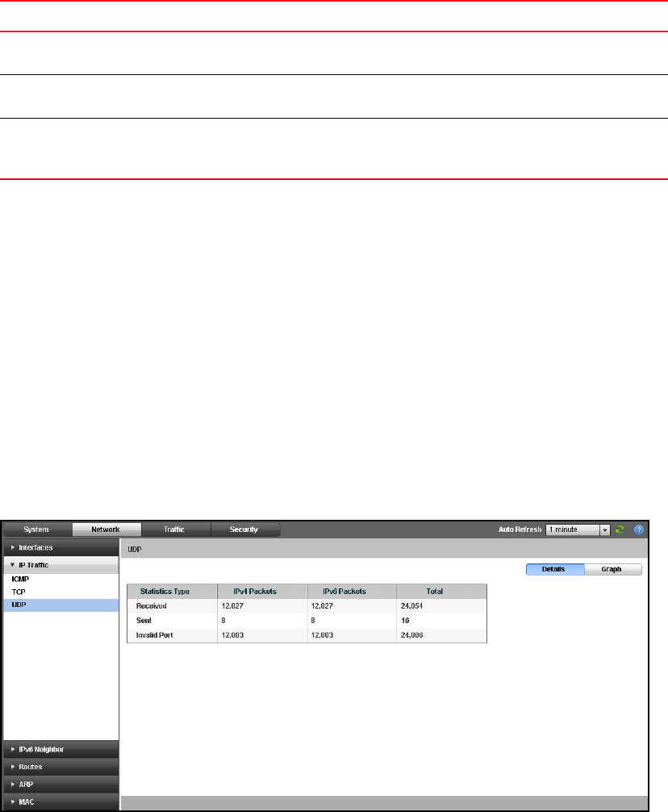Screen dimensions: 668x812
Task: Select the Sent row label
Action: 144,621
